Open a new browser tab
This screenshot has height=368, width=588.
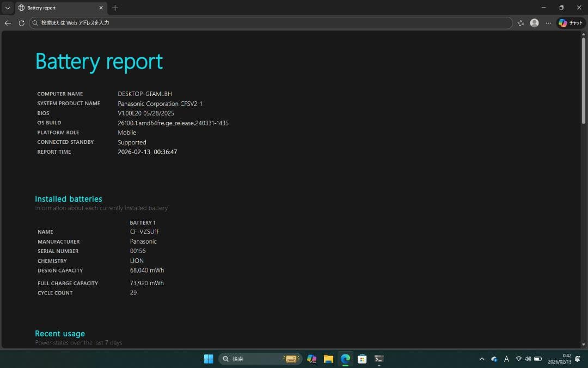coord(115,8)
